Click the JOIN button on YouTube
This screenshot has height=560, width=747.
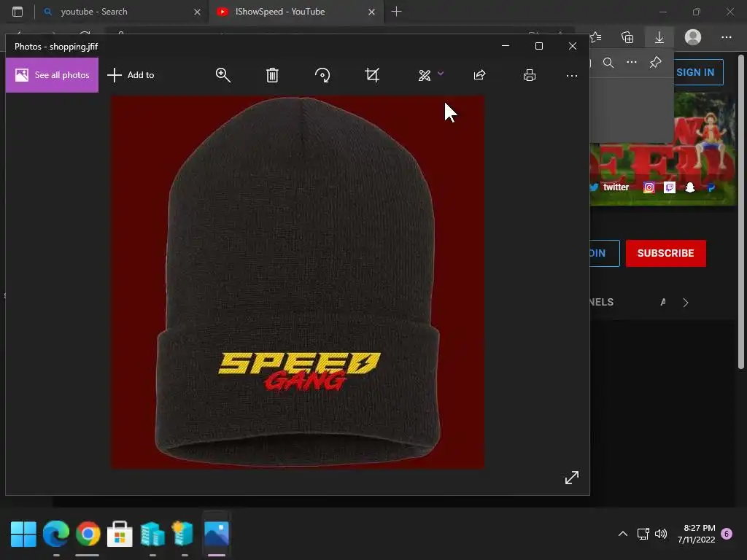pos(605,253)
